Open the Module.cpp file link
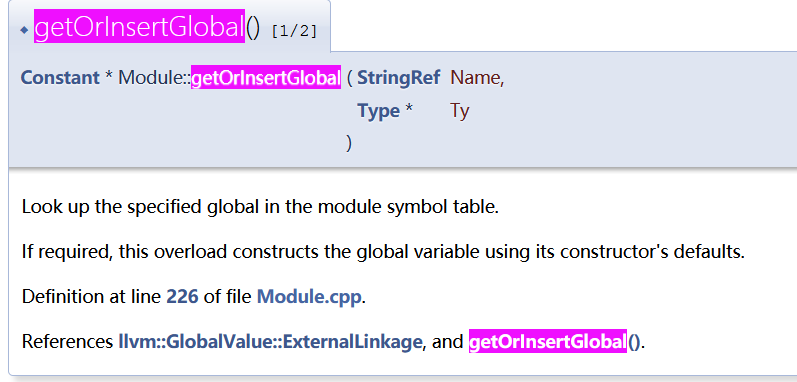This screenshot has width=797, height=382. (x=310, y=296)
